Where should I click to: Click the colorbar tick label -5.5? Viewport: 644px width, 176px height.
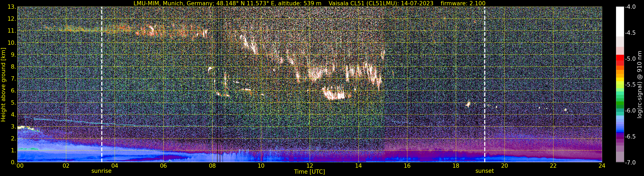click(x=630, y=85)
